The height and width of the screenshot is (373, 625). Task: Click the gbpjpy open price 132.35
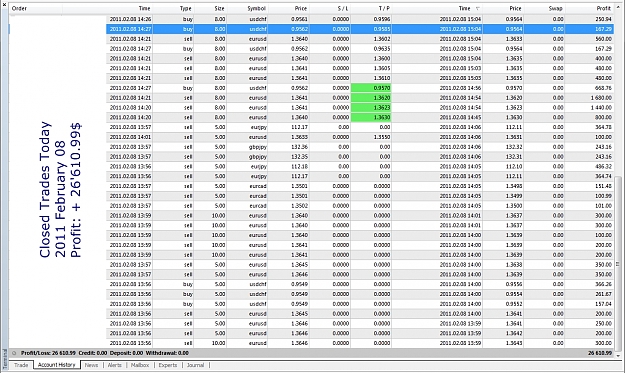300,157
